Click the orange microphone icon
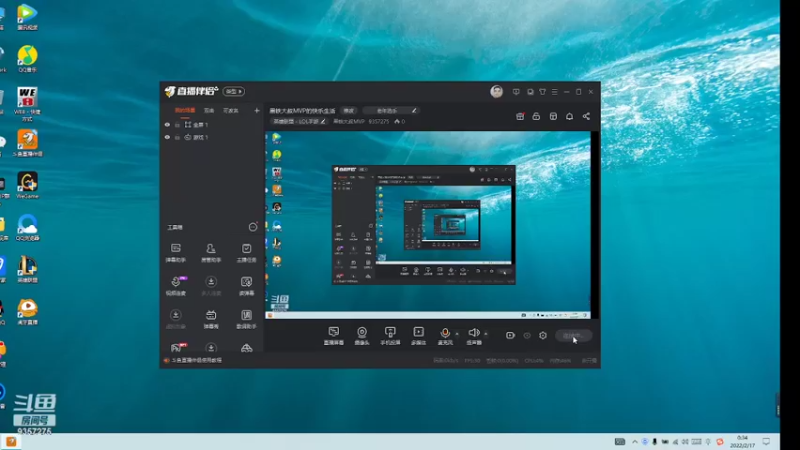 (445, 333)
